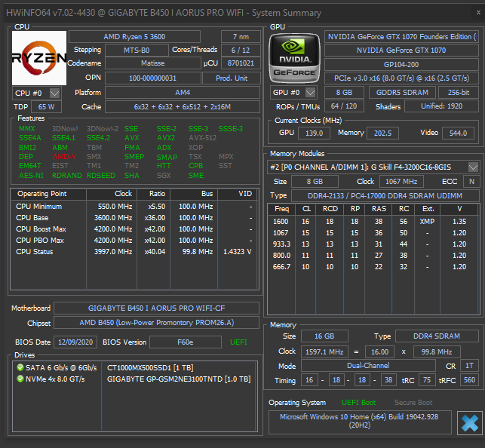
Task: Select the 933.3 frequency timing row
Action: (373, 244)
